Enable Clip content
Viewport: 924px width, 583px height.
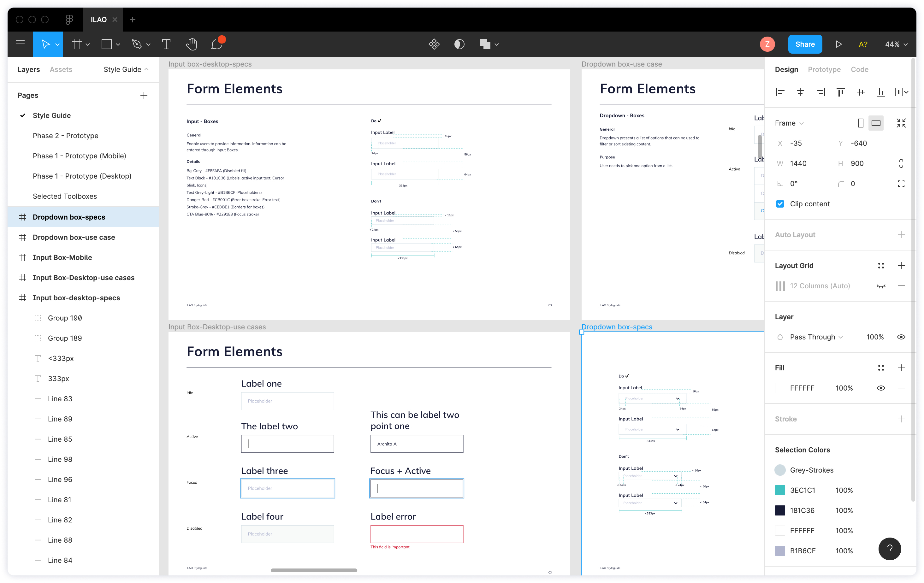(x=780, y=204)
